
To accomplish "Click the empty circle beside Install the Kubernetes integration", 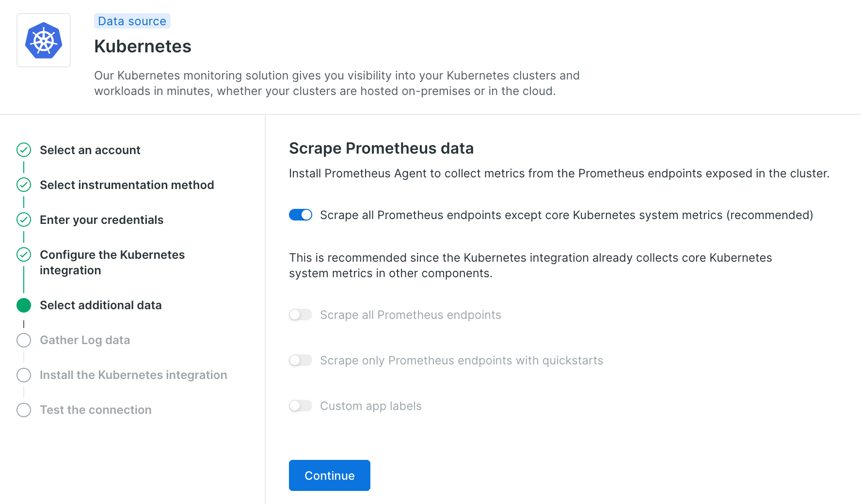I will 24,375.
